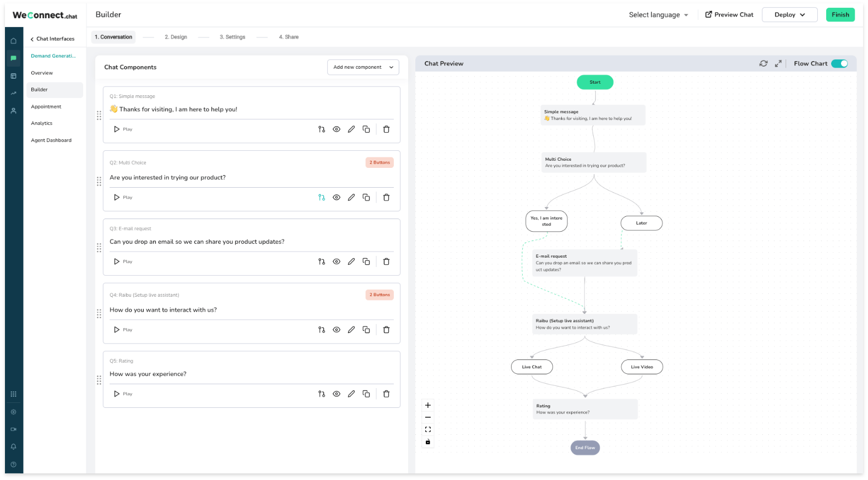Open Analytics in the side menu

pos(42,123)
